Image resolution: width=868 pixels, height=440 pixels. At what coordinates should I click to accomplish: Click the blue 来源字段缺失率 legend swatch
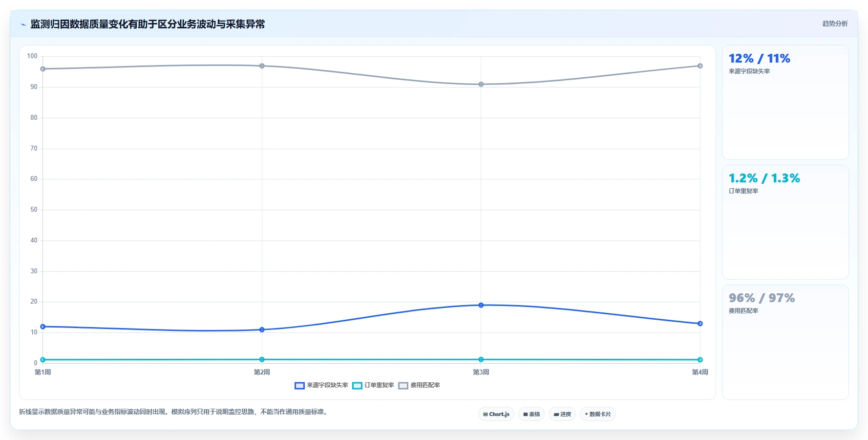pos(299,386)
